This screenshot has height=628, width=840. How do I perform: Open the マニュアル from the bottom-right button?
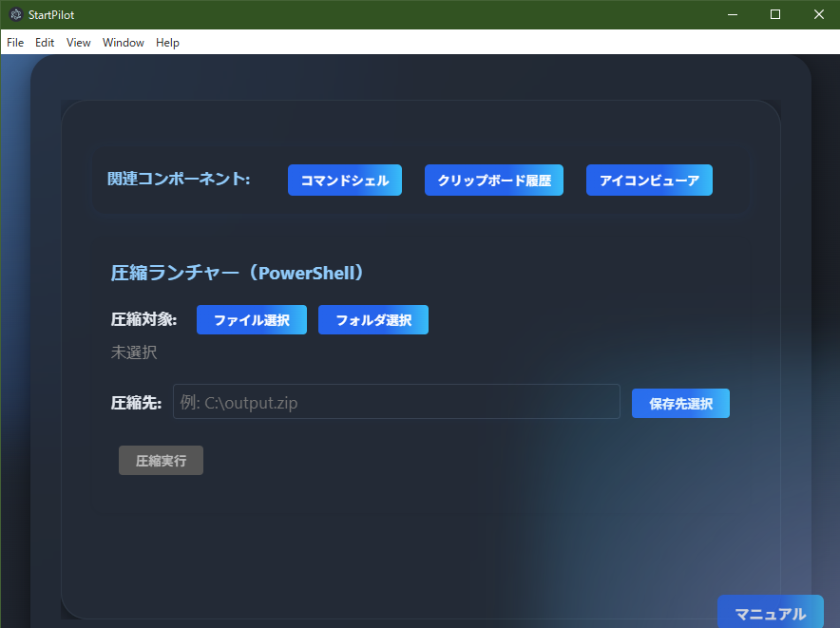pos(771,614)
